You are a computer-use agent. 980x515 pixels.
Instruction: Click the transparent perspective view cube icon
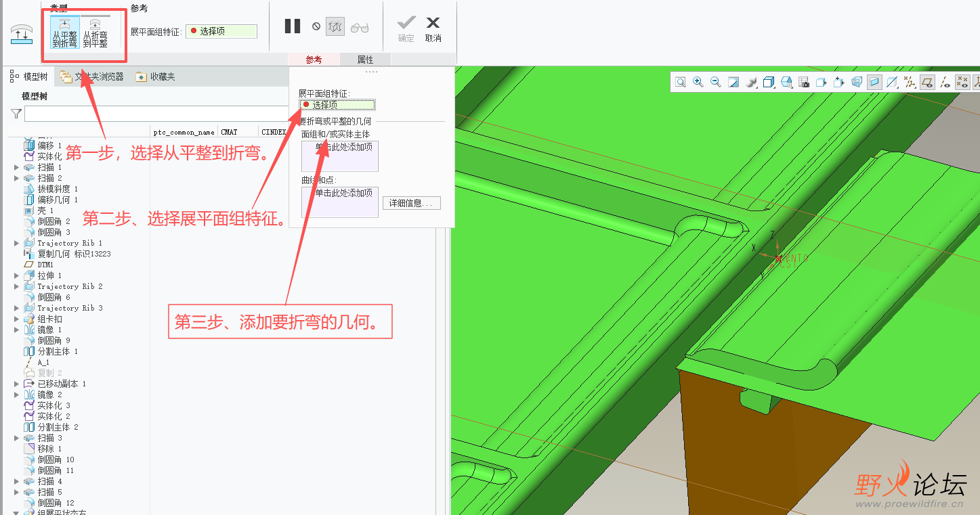point(857,82)
